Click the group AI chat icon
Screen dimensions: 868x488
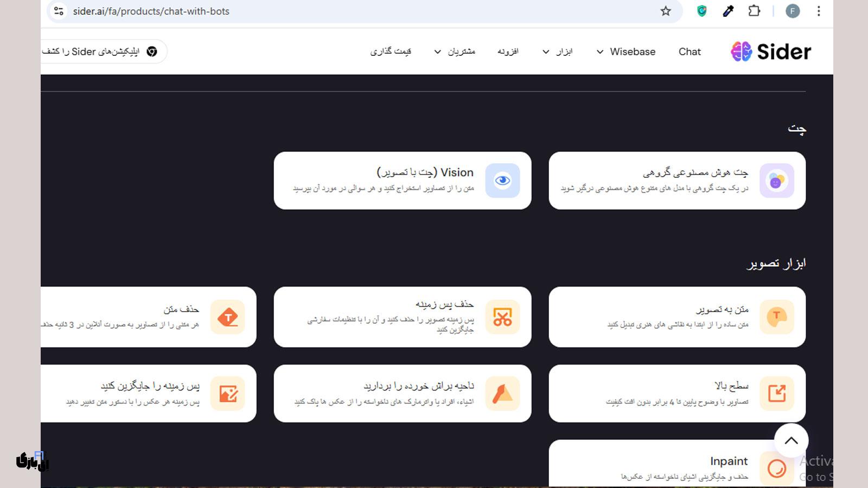point(777,181)
